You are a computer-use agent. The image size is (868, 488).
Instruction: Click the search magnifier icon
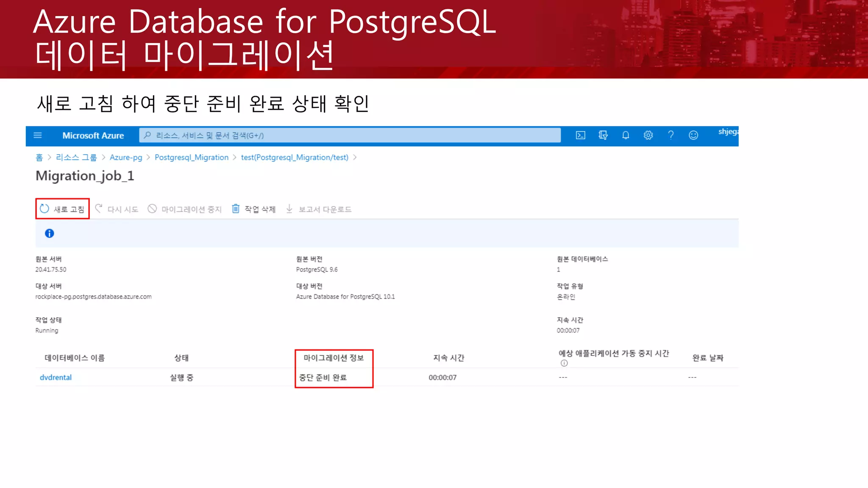pos(147,136)
